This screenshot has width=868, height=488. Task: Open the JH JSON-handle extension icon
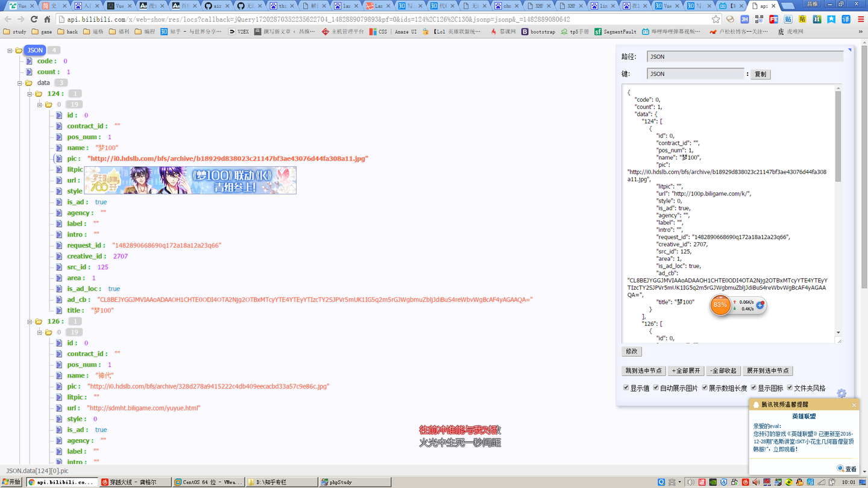(744, 19)
